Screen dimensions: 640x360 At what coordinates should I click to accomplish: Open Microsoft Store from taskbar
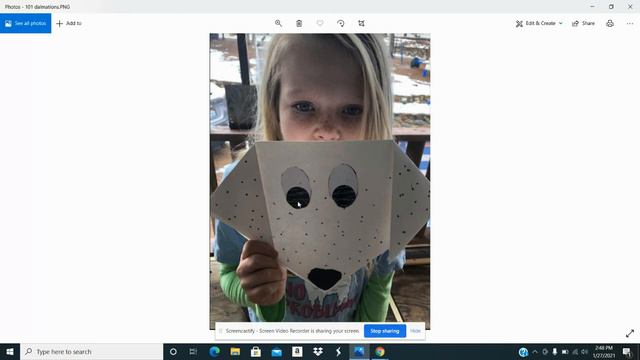pyautogui.click(x=256, y=351)
